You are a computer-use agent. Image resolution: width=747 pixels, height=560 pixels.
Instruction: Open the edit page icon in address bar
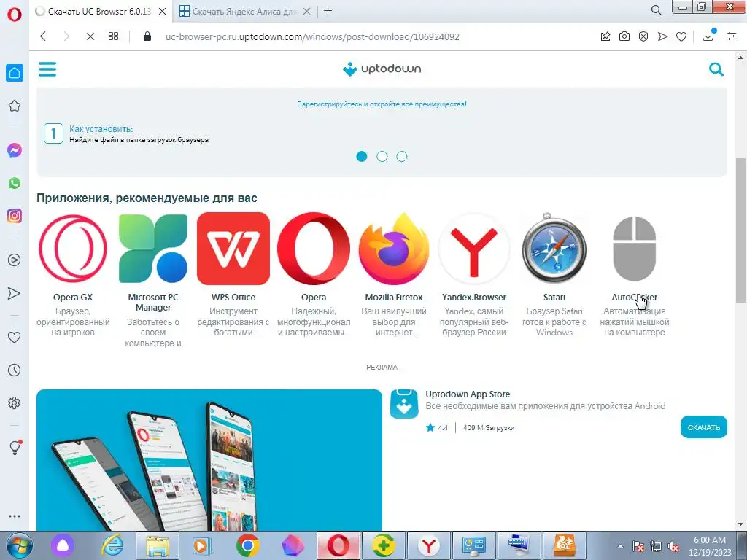[x=605, y=36]
